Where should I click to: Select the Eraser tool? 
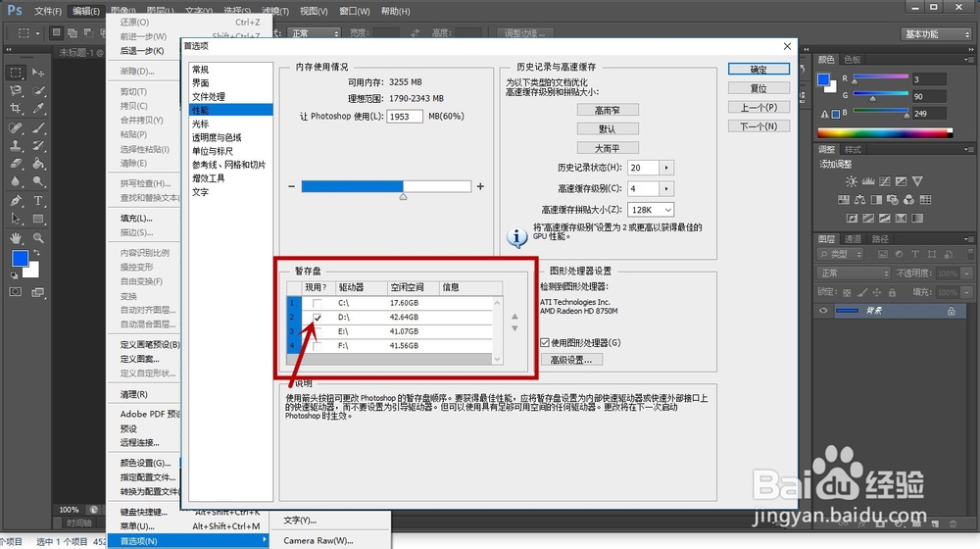[x=17, y=164]
